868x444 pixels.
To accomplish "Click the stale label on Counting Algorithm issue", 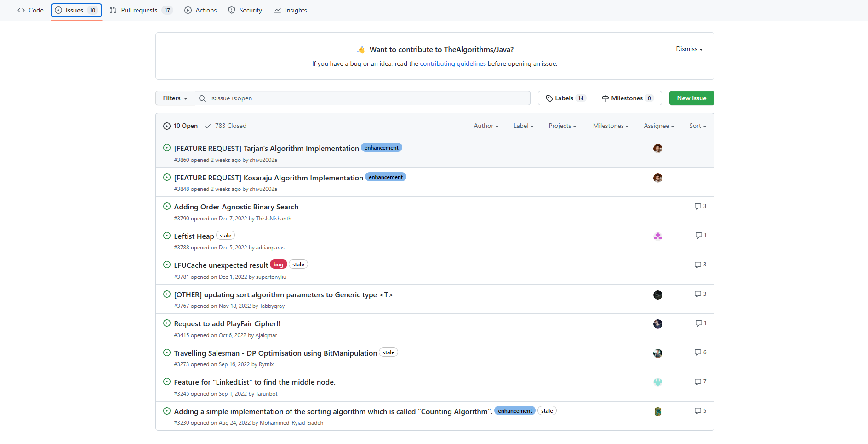I will tap(547, 411).
